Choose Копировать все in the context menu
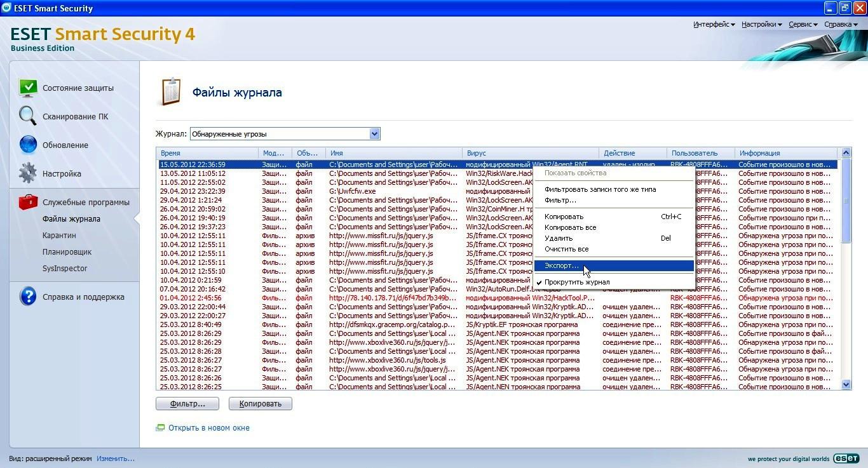 coord(614,227)
